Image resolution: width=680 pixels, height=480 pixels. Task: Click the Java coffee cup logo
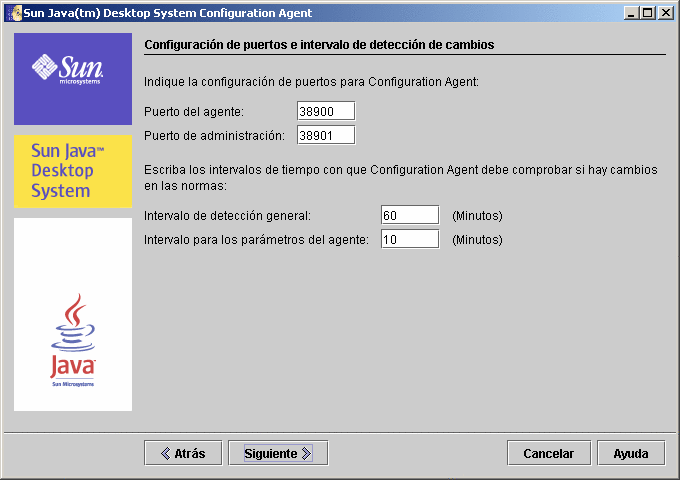[73, 340]
